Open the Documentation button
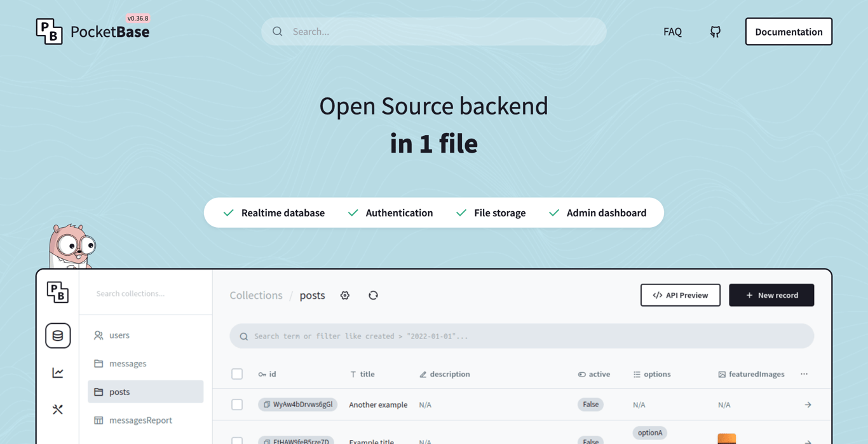This screenshot has width=868, height=444. [x=789, y=31]
